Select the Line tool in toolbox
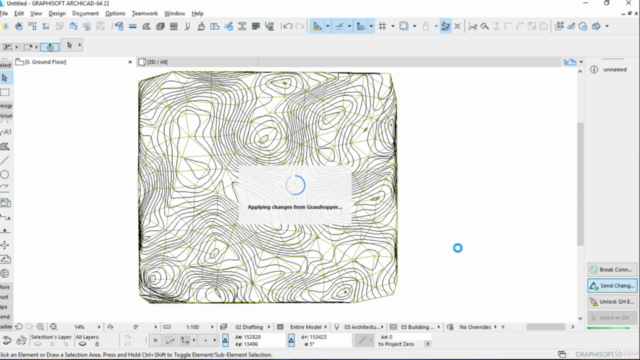 tap(5, 160)
